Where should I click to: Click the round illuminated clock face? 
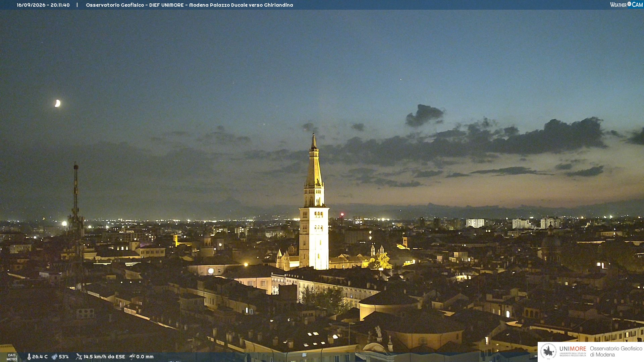211,271
